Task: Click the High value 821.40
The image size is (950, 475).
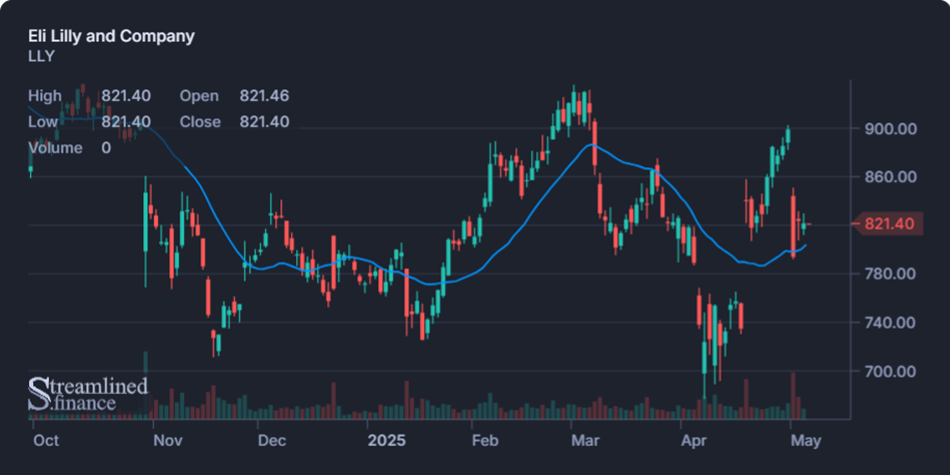Action: pos(126,96)
